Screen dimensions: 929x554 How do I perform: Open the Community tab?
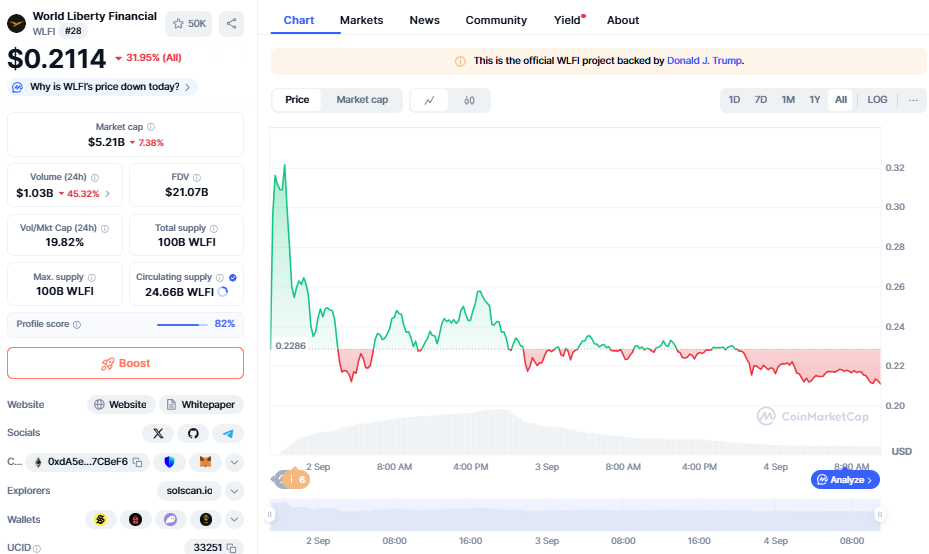coord(496,20)
